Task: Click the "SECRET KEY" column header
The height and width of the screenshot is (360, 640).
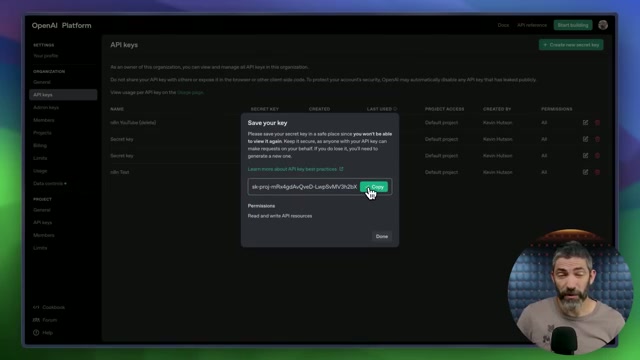Action: pos(264,109)
